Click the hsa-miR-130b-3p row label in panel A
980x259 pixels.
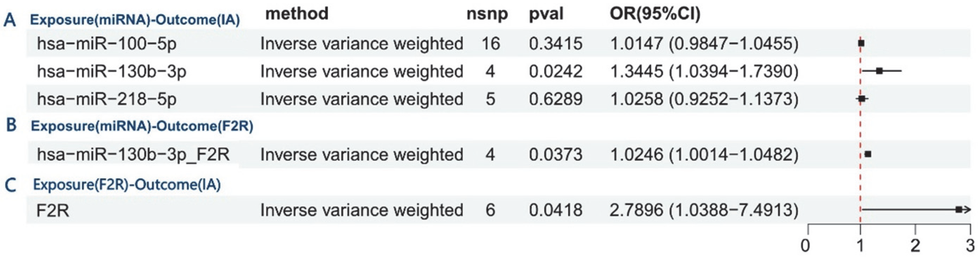point(111,72)
